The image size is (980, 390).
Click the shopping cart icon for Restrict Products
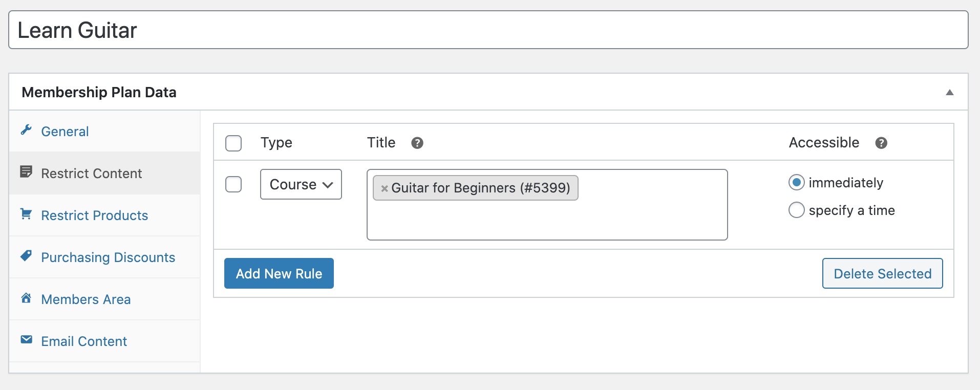[27, 214]
